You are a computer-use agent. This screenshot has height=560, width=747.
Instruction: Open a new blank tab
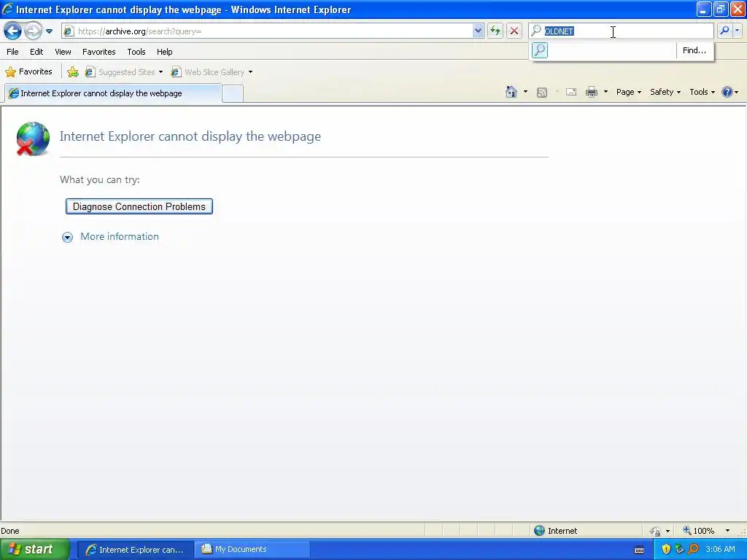[233, 94]
